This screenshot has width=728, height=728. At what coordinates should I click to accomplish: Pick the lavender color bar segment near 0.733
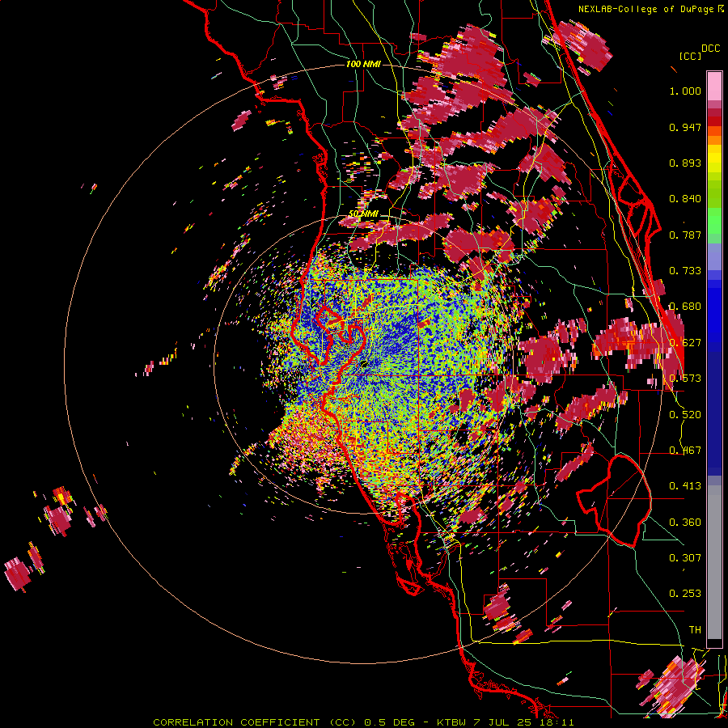(714, 257)
